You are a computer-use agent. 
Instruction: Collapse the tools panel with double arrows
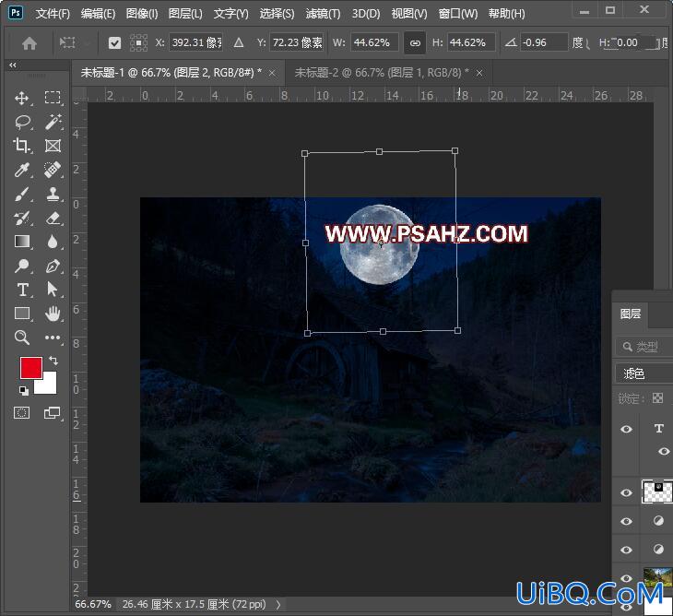click(13, 65)
